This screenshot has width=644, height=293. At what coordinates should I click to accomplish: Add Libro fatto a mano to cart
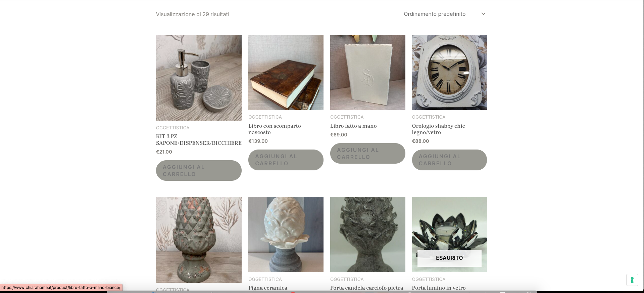(x=368, y=154)
